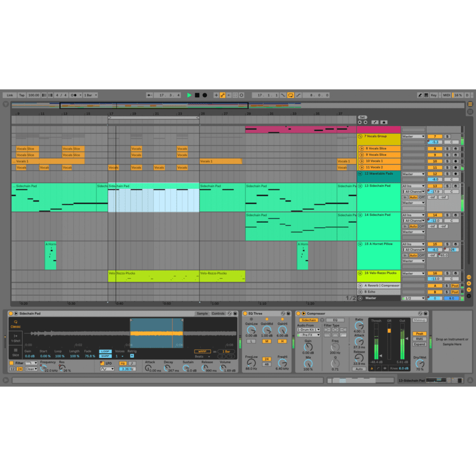The width and height of the screenshot is (476, 476).
Task: Open the LFO waveform dropdown
Action: point(107,369)
